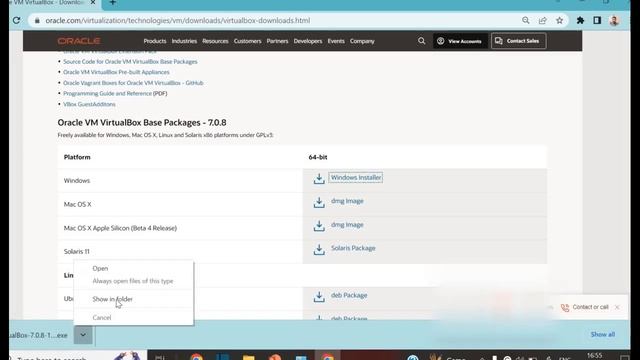
Task: Select Always open files of this type
Action: coord(133,281)
